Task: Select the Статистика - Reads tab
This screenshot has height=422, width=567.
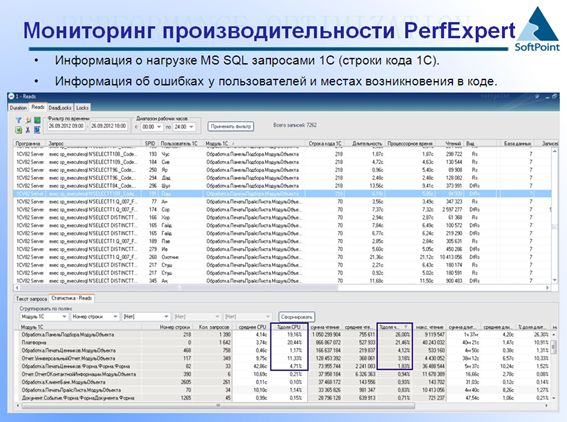Action: pos(72,298)
